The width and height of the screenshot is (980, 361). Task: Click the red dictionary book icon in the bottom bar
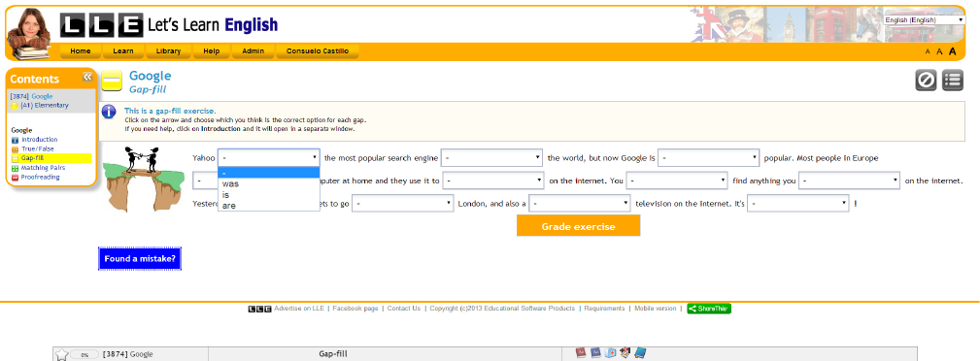pyautogui.click(x=581, y=353)
